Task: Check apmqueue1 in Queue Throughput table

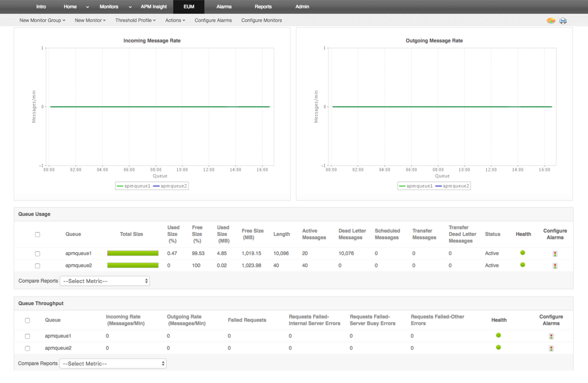Action: 27,337
